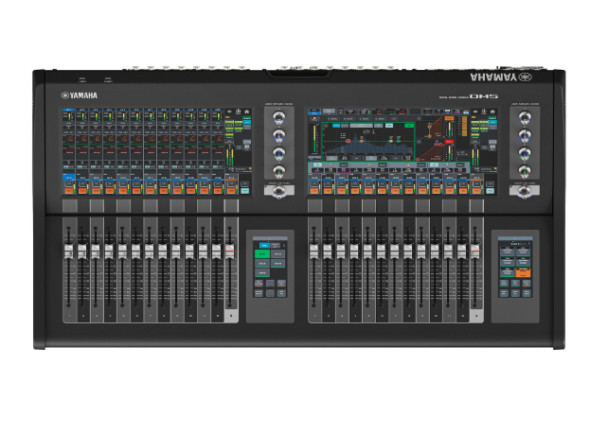Toggle the orange dynamics ON button on the right screen

449,118
